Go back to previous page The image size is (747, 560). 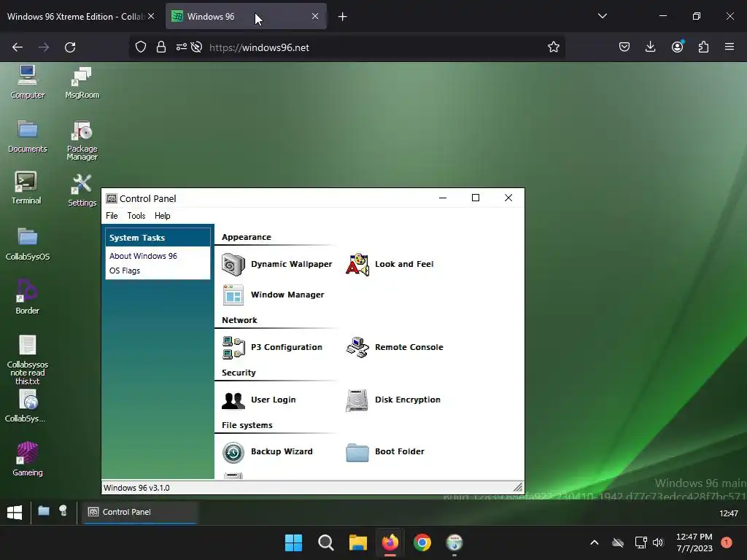(x=18, y=47)
